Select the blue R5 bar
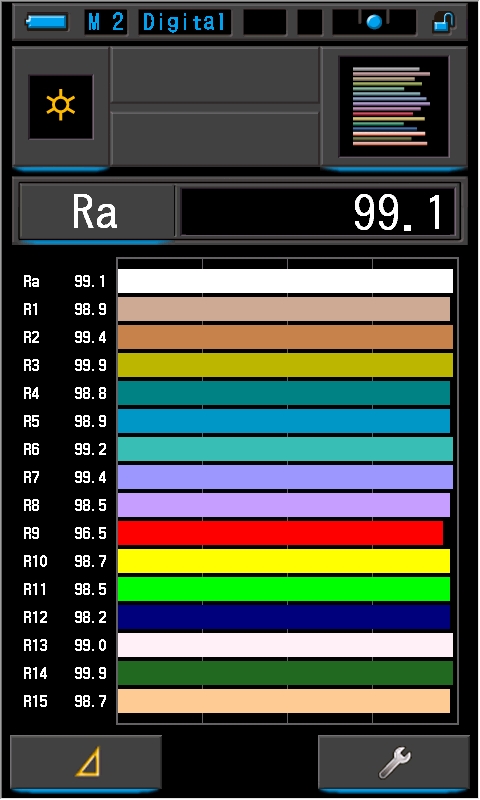 284,421
